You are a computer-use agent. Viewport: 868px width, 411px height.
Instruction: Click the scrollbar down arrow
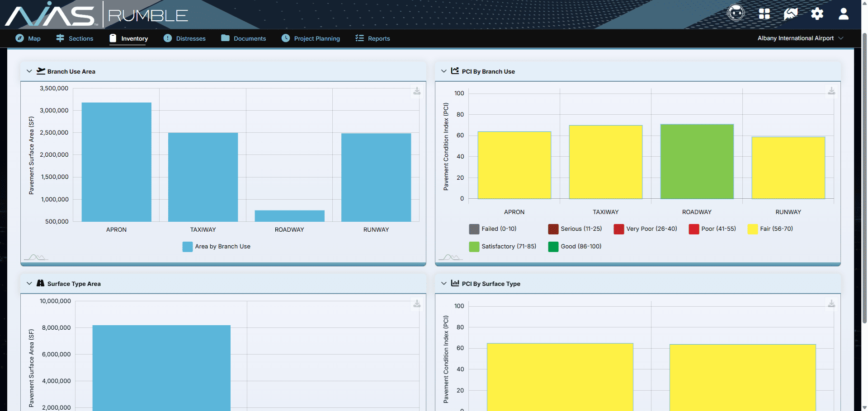864,407
